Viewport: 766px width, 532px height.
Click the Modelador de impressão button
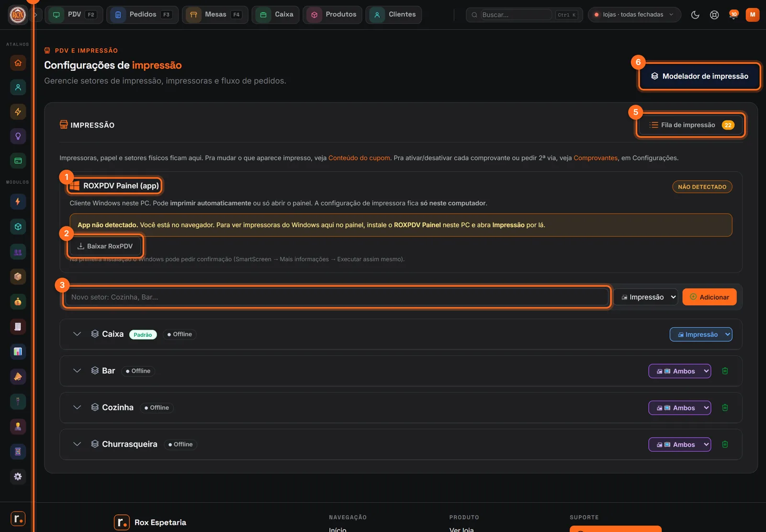pos(699,76)
